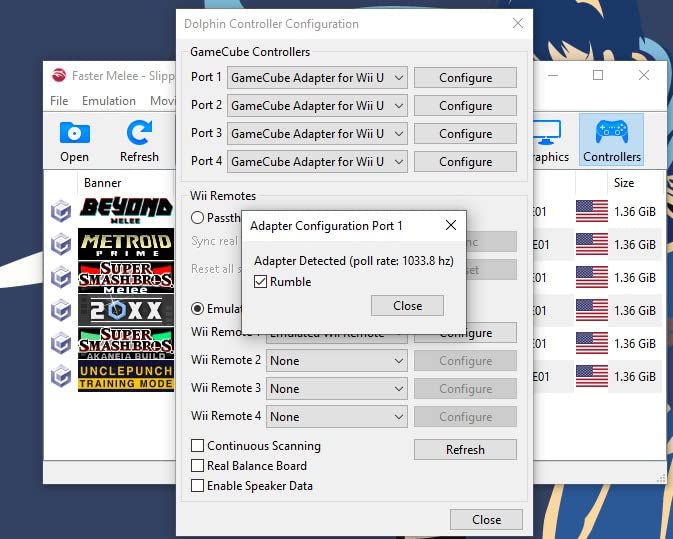This screenshot has height=539, width=673.
Task: Select GameCube icon next to 20XX row
Action: (61, 310)
